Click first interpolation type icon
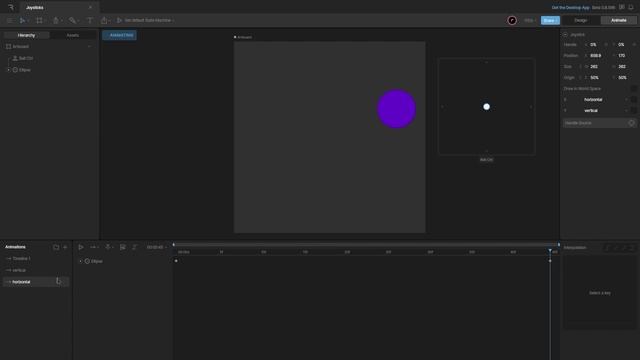Image resolution: width=640 pixels, height=360 pixels. coord(607,248)
